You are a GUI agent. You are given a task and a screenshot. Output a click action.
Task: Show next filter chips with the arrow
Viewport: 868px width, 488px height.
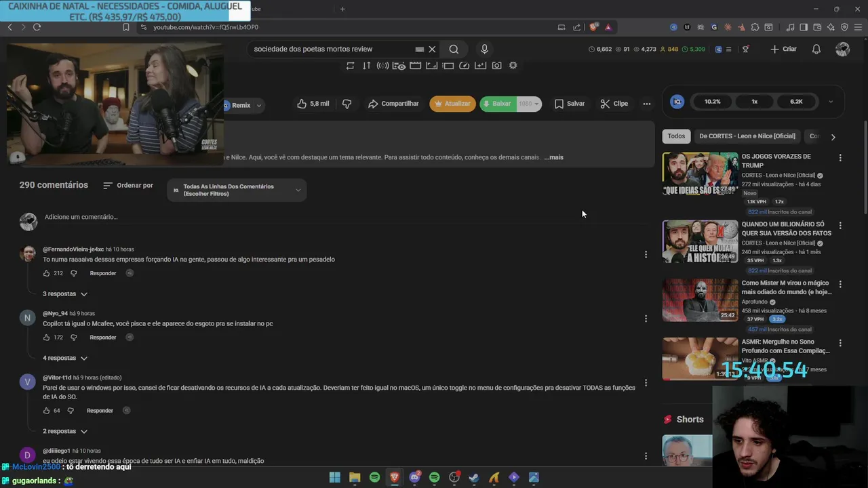(x=833, y=137)
